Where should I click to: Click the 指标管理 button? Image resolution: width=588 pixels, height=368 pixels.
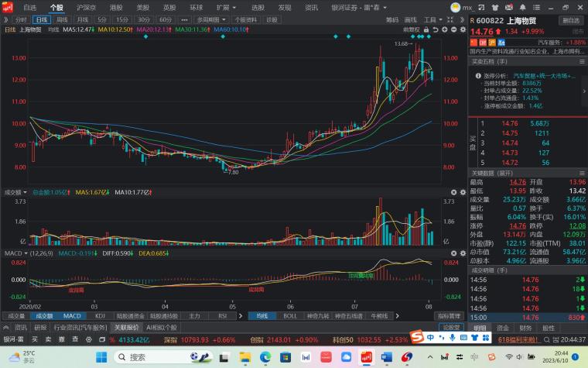[449, 316]
